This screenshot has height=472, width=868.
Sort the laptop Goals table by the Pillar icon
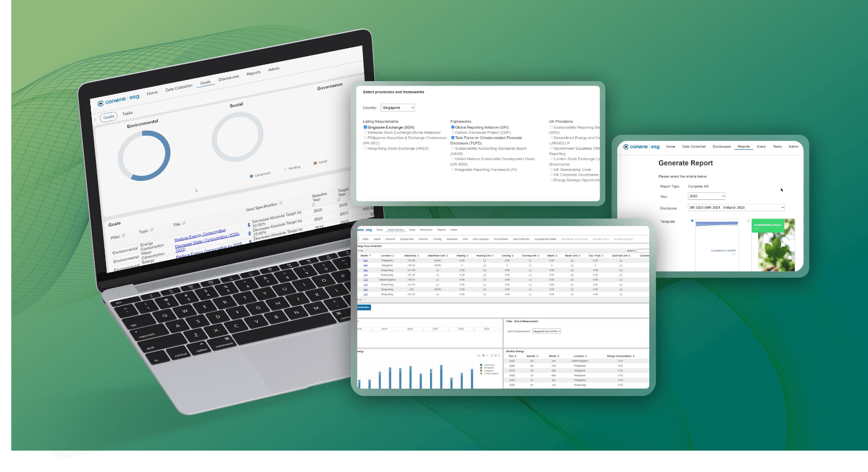tap(123, 235)
